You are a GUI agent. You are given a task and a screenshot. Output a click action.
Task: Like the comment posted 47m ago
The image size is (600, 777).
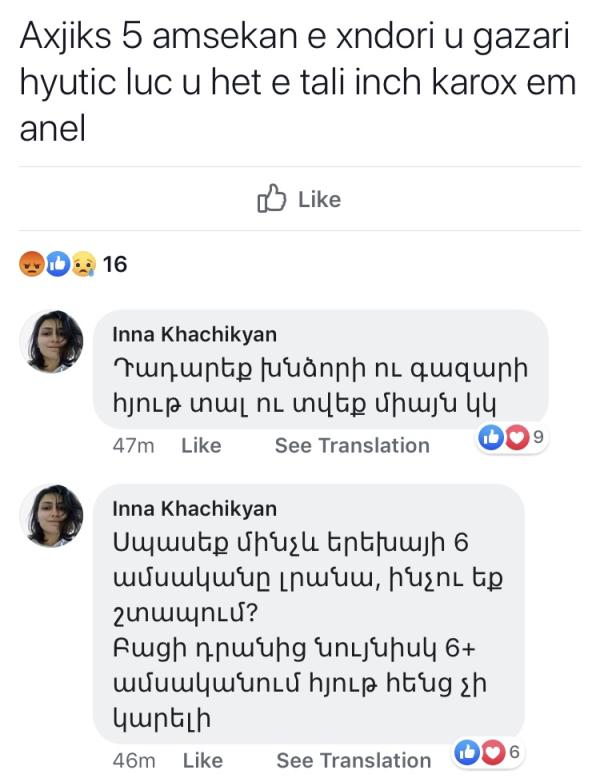click(x=200, y=445)
